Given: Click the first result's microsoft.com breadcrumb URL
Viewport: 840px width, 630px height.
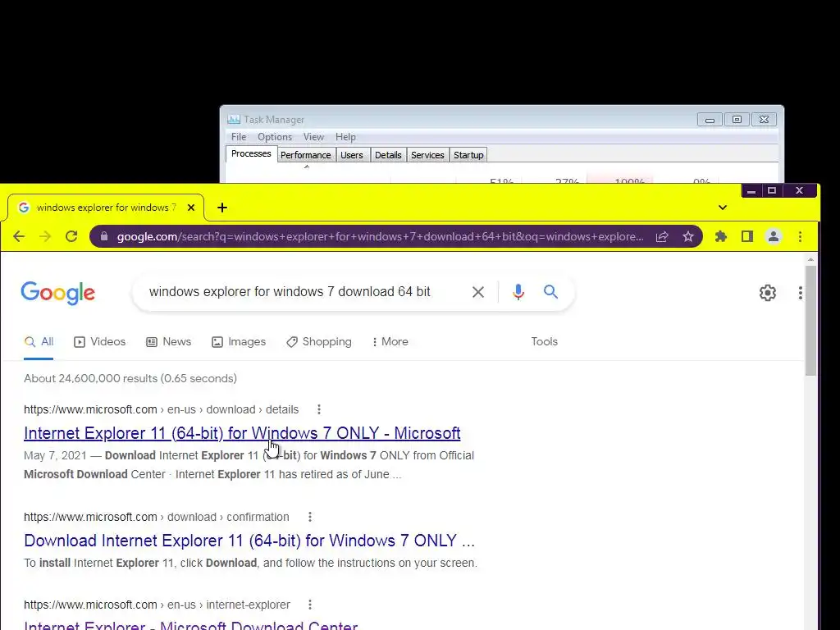Looking at the screenshot, I should [162, 410].
